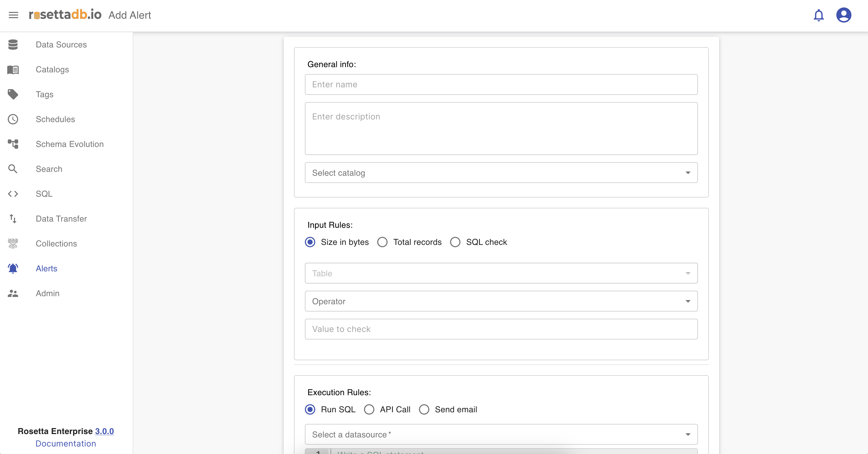This screenshot has width=868, height=454.
Task: Select the SQL check radio option
Action: coord(455,242)
